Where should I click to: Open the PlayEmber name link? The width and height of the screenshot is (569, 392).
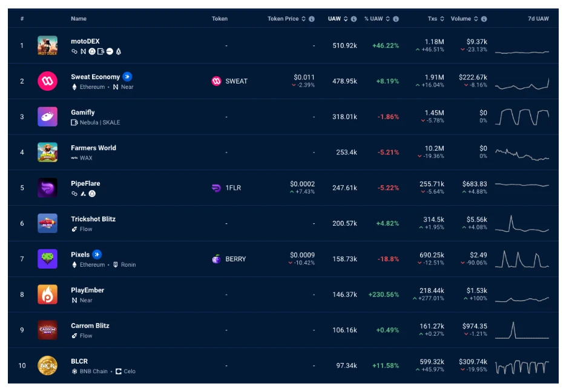pos(87,290)
